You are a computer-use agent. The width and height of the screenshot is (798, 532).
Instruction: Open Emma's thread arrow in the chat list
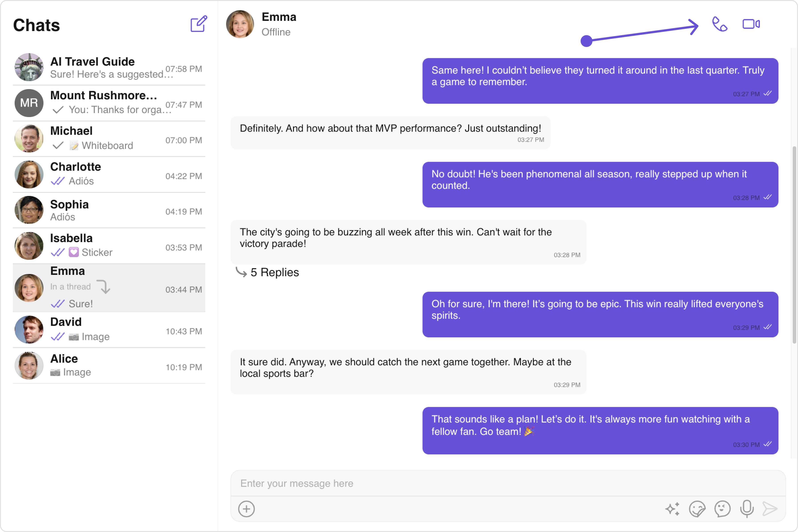[104, 287]
